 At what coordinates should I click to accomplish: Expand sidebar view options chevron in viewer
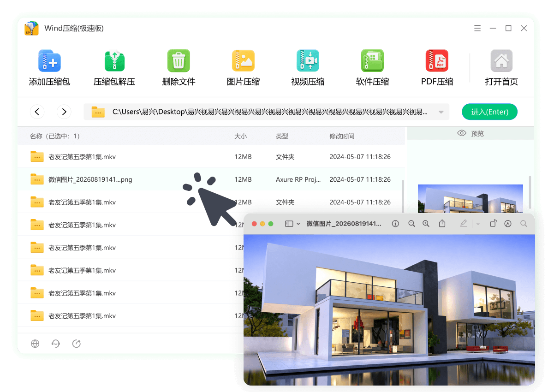point(298,224)
